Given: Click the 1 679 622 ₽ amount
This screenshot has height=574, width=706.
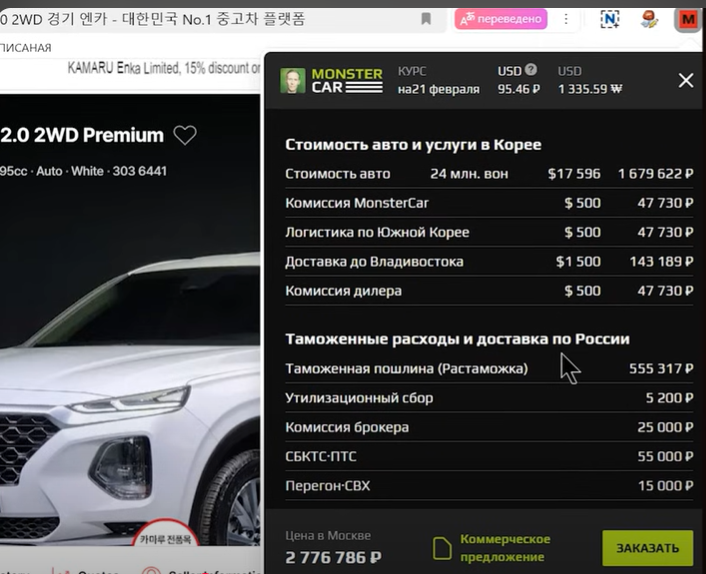Looking at the screenshot, I should [656, 174].
